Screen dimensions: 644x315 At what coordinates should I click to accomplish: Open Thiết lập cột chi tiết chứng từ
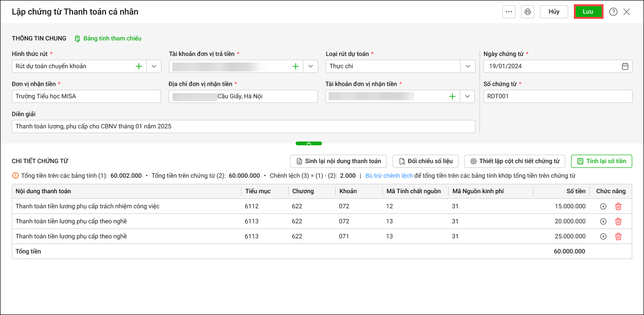[515, 161]
